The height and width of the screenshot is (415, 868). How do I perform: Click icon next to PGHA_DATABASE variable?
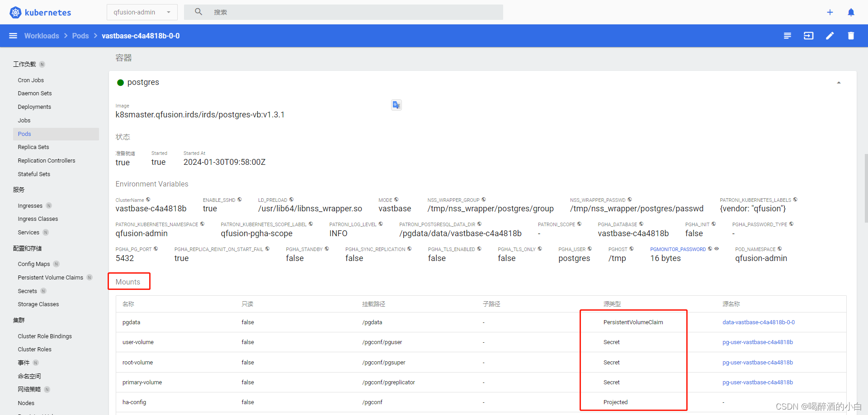point(641,224)
